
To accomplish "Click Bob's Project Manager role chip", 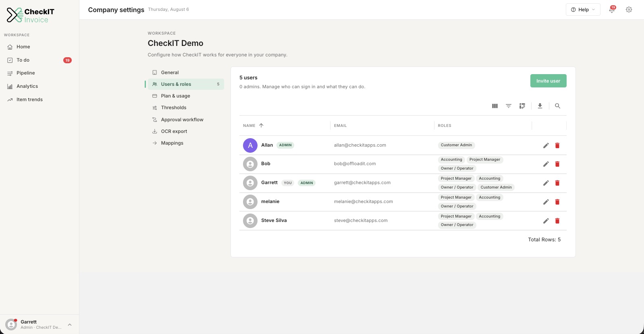I will click(485, 160).
